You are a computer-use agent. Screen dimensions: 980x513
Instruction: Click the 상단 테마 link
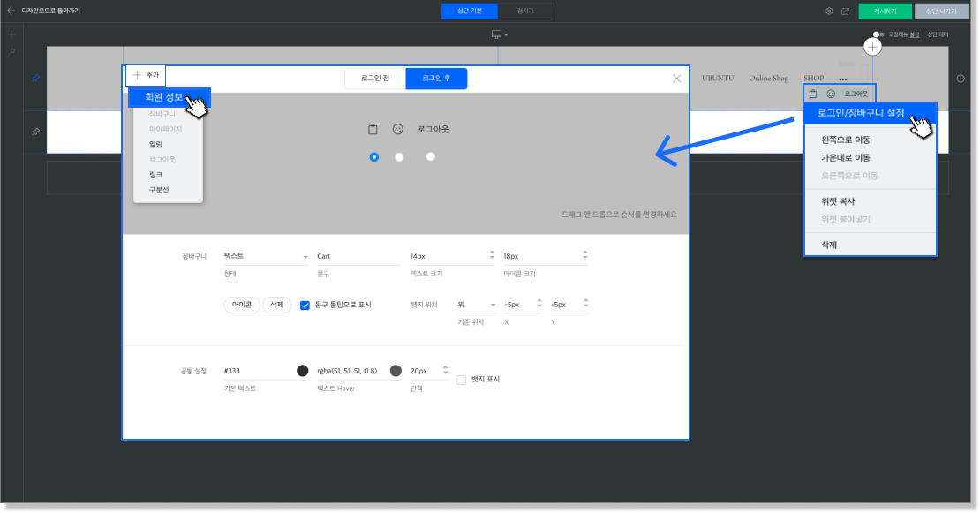click(x=939, y=35)
